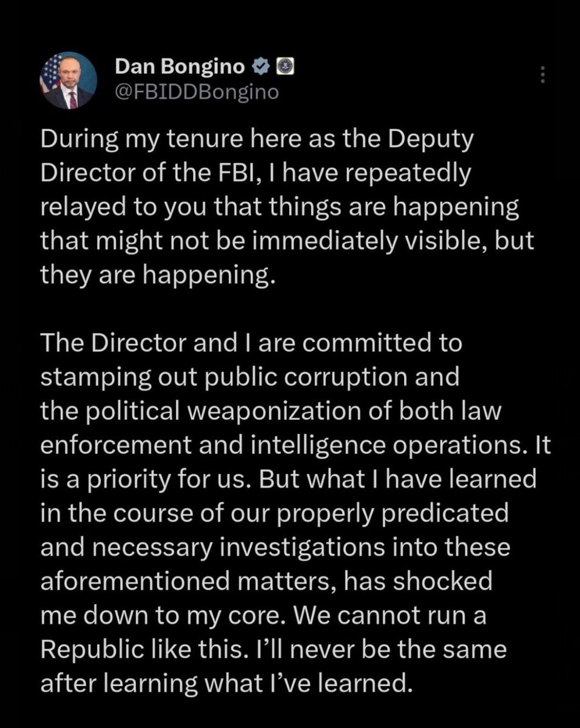The width and height of the screenshot is (580, 728).
Task: Click the line "The Director and I are committed to"
Action: pyautogui.click(x=251, y=344)
